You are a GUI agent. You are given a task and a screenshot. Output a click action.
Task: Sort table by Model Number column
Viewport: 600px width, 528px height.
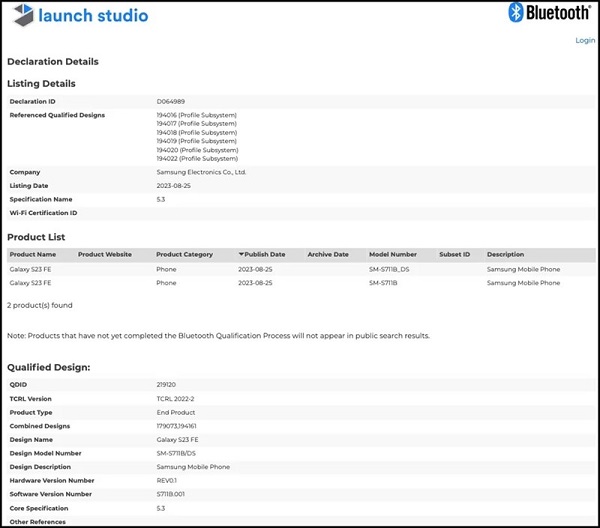coord(392,255)
